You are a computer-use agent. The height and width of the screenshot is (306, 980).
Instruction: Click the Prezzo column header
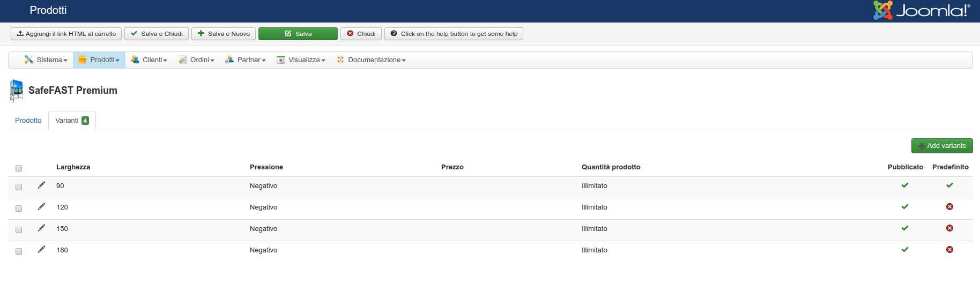click(x=452, y=167)
